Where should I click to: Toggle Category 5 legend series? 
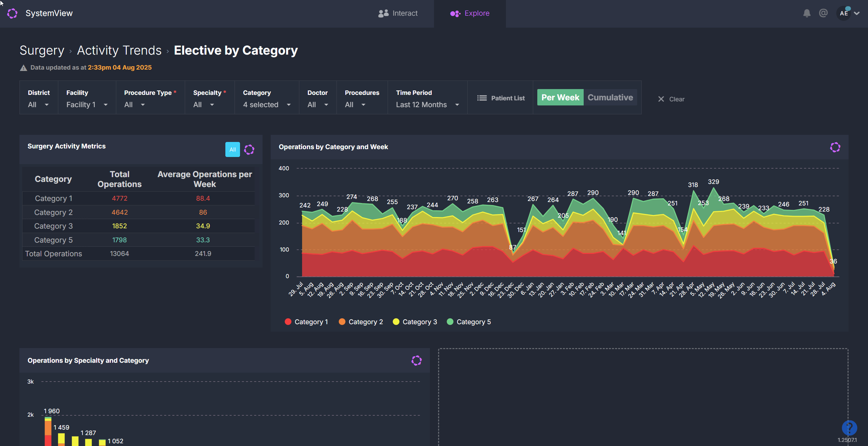coord(469,322)
